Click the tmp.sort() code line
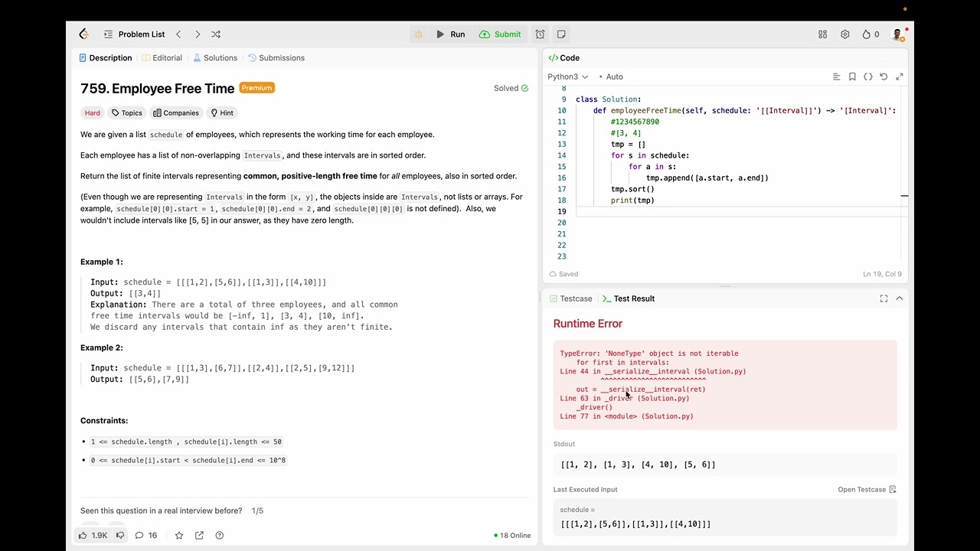This screenshot has width=980, height=551. point(632,189)
